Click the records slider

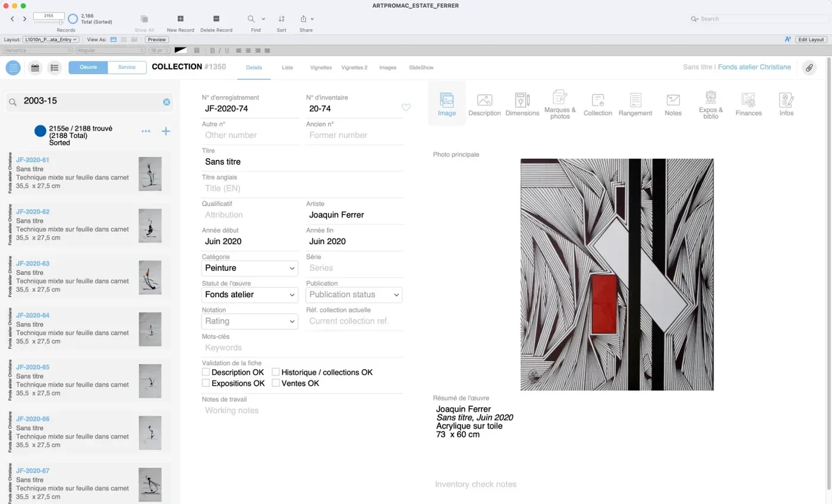49,23
